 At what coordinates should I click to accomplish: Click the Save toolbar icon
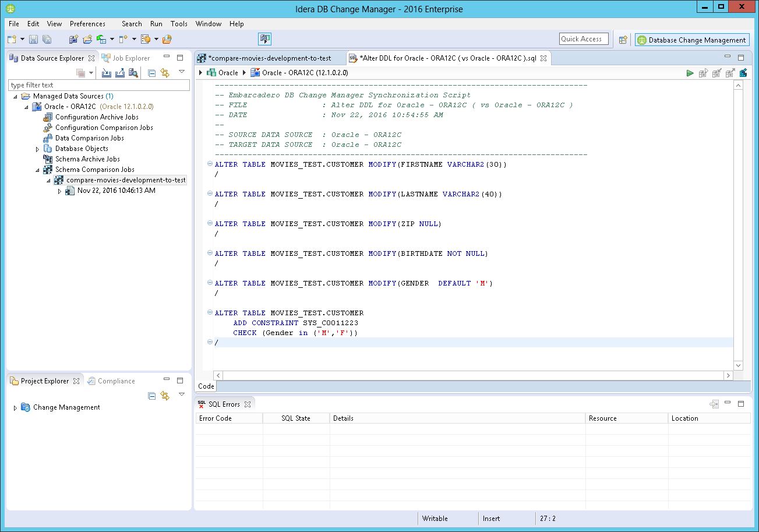(34, 40)
